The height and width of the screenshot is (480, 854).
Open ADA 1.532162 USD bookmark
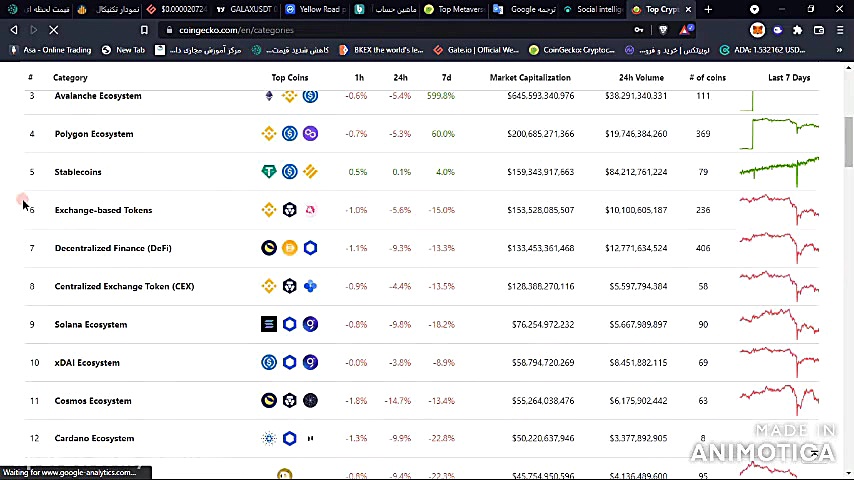tap(762, 50)
